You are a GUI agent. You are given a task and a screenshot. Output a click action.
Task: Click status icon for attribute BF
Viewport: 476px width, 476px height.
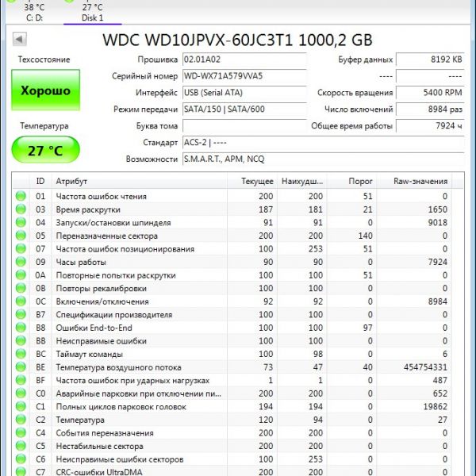click(x=21, y=380)
